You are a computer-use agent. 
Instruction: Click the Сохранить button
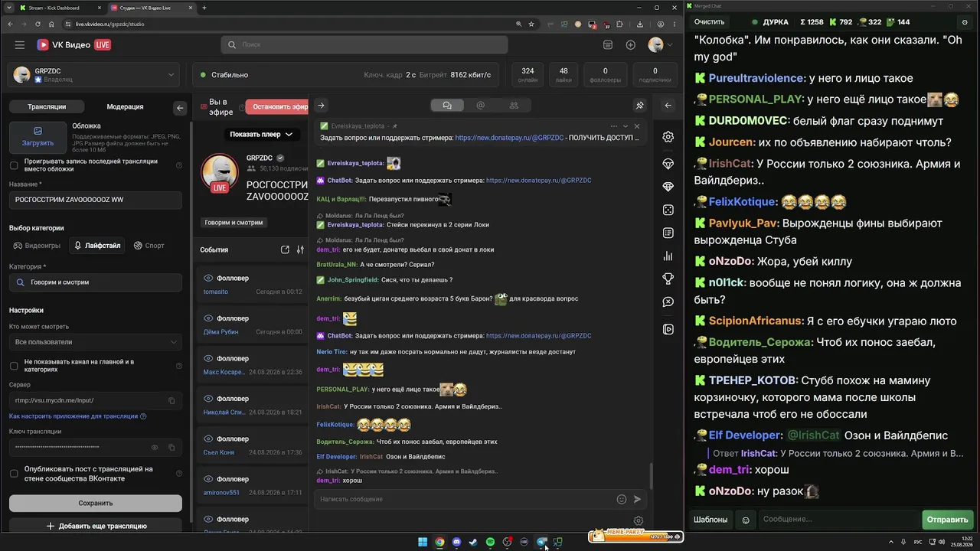96,504
